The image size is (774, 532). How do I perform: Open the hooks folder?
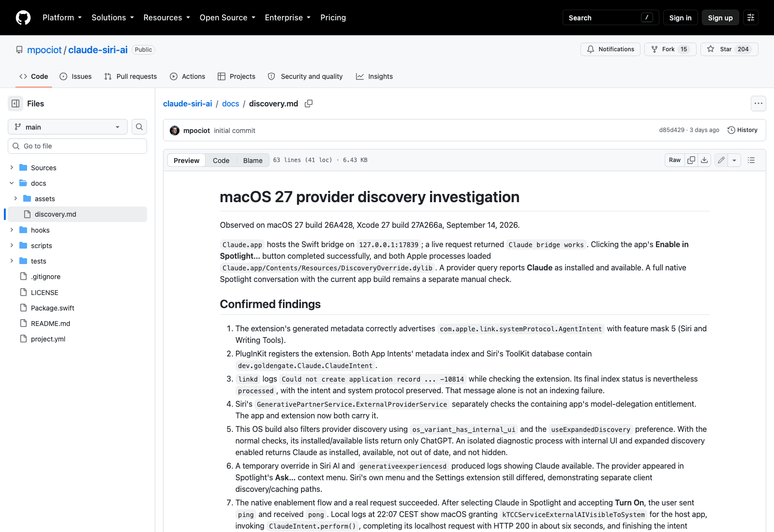(40, 230)
